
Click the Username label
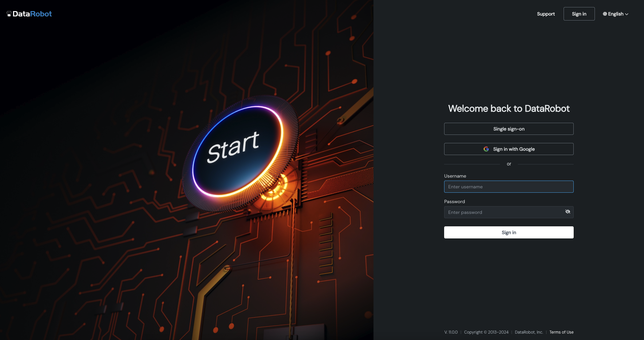click(x=455, y=176)
